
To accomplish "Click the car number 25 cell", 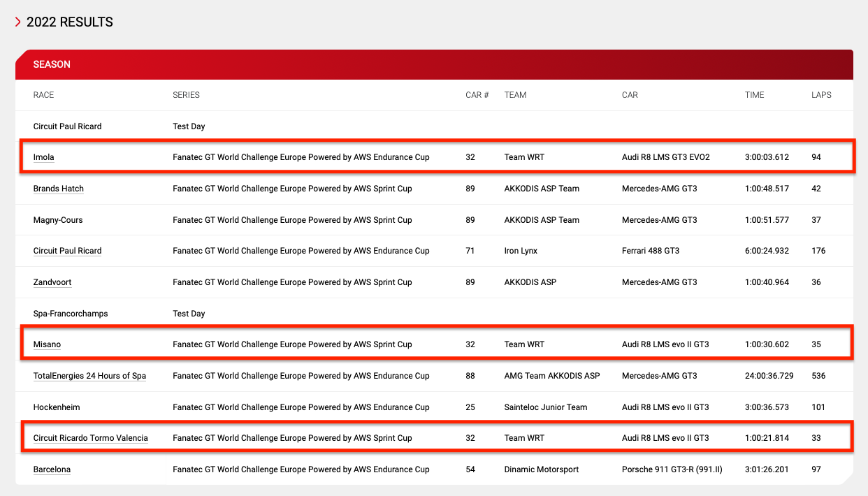I will point(470,407).
